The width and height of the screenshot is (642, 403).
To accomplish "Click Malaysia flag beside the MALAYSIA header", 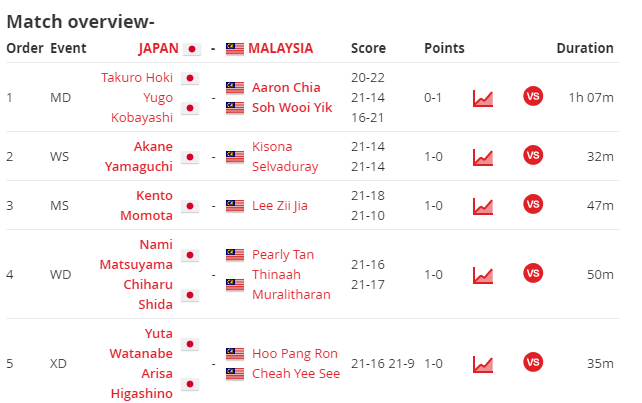I will 235,49.
